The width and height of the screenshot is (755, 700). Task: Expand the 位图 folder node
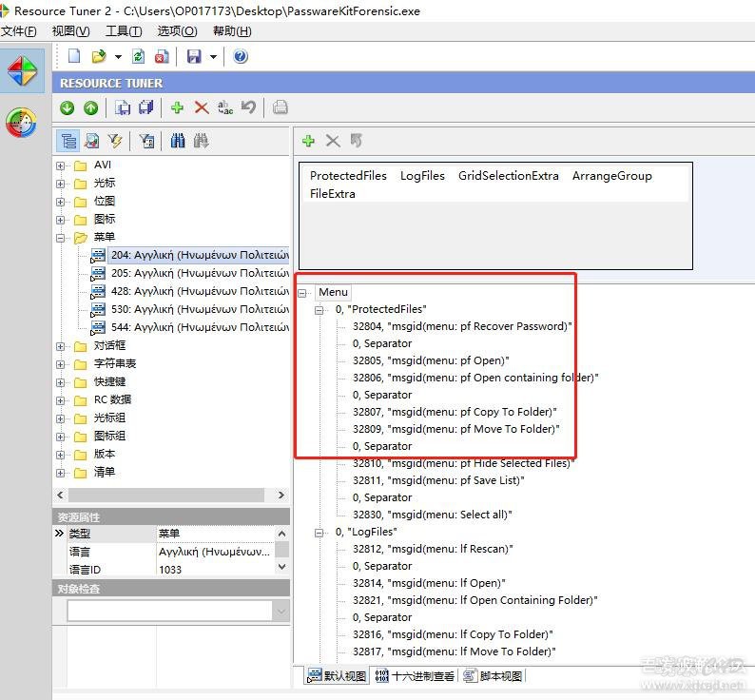coord(60,202)
